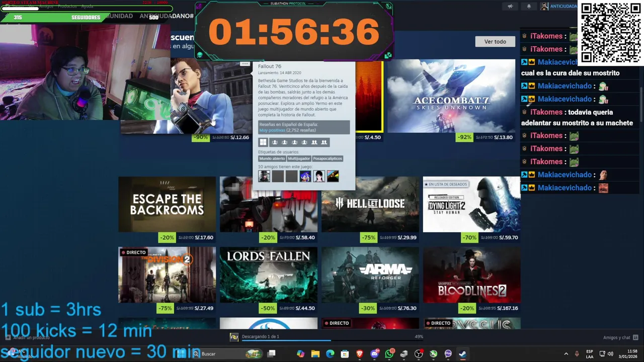Viewport: 644px width, 362px height.
Task: Open Discord from the taskbar
Action: click(374, 354)
